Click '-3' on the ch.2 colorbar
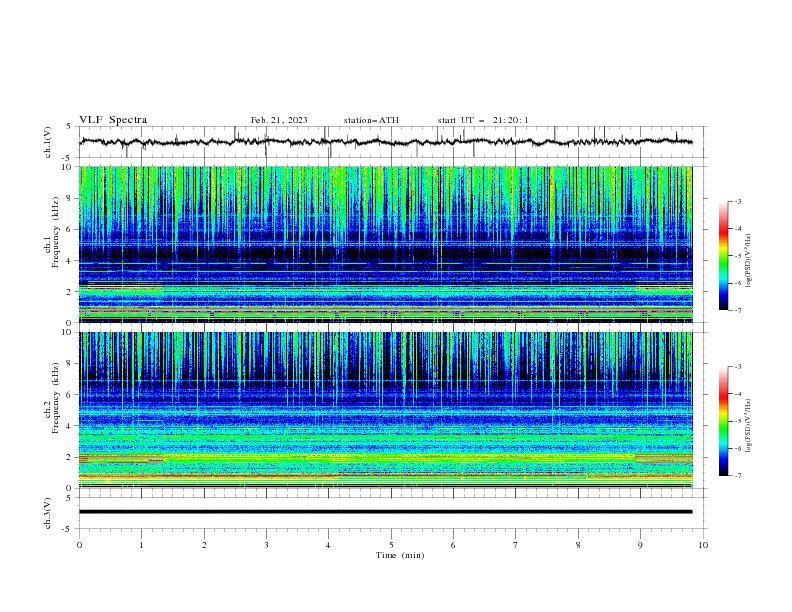The width and height of the screenshot is (792, 612). [738, 367]
